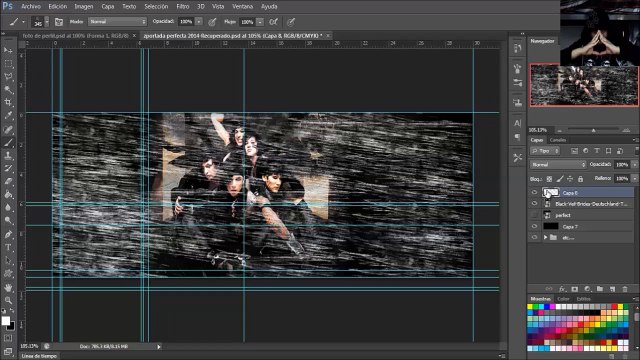The image size is (640, 360).
Task: Open the brush panel toggle in options bar
Action: pyautogui.click(x=59, y=22)
